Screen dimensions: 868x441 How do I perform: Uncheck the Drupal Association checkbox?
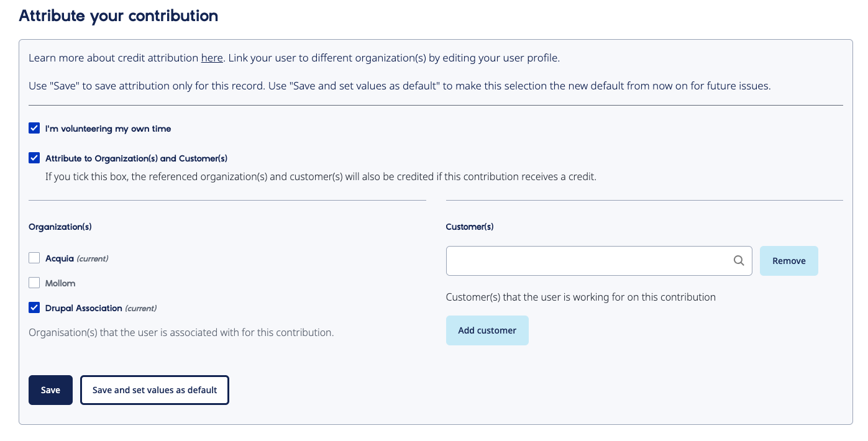click(34, 308)
